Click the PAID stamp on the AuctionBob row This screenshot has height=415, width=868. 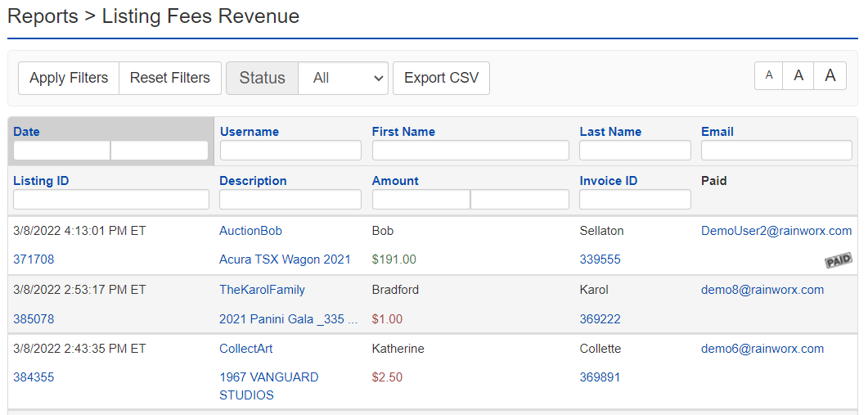838,261
